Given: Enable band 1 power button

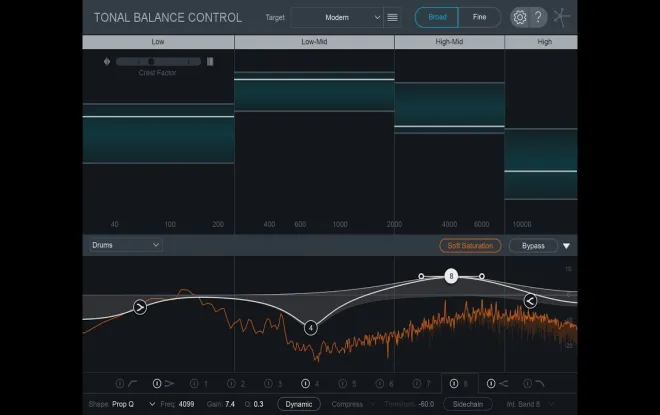Looking at the screenshot, I should (x=194, y=383).
